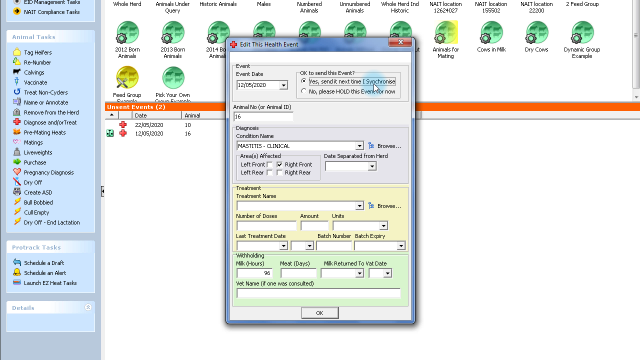Viewport: 640px width, 360px height.
Task: Click the Meat (Days) field
Action: click(x=298, y=273)
